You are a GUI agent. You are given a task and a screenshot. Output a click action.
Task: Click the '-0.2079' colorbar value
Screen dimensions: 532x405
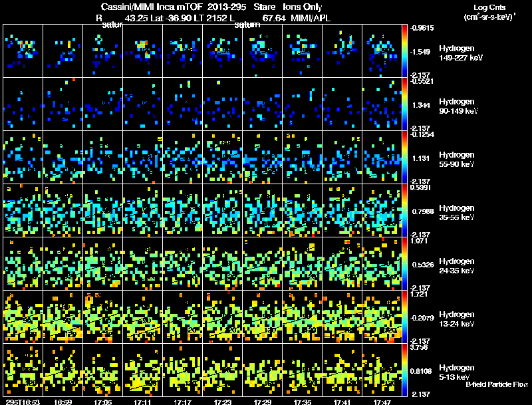click(x=422, y=318)
